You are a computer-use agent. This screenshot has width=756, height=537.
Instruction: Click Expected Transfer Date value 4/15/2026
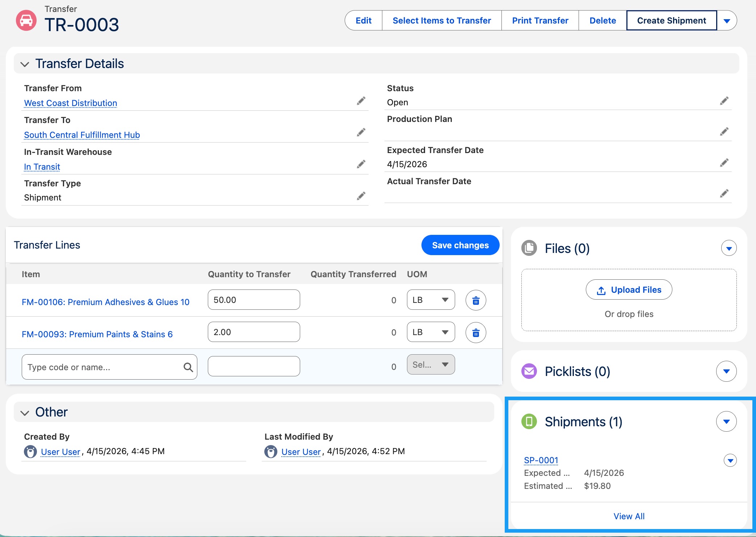click(x=407, y=164)
